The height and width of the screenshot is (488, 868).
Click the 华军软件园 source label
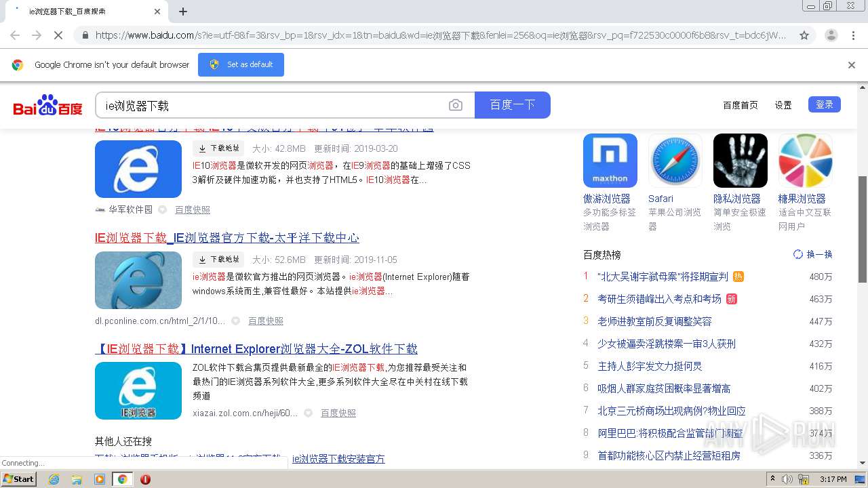point(130,210)
